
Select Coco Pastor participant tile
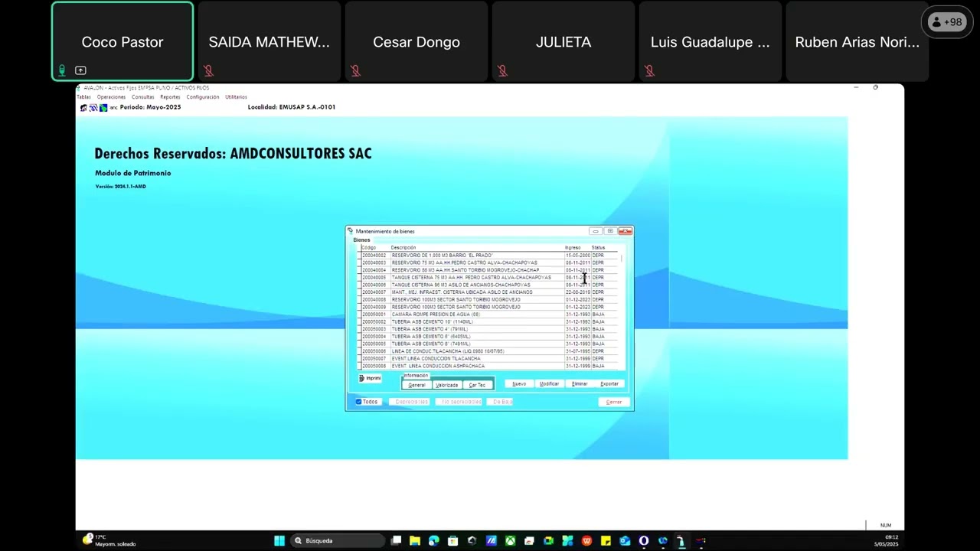tap(122, 41)
